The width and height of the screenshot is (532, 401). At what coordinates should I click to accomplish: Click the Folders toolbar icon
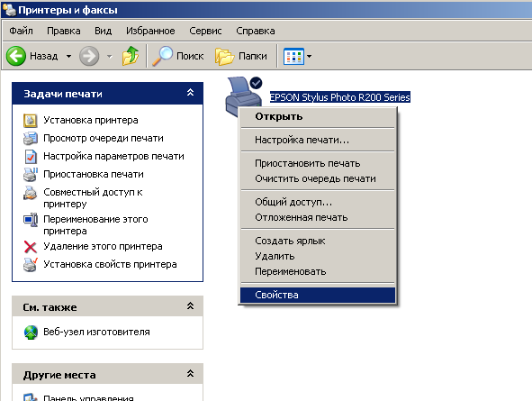(x=224, y=56)
